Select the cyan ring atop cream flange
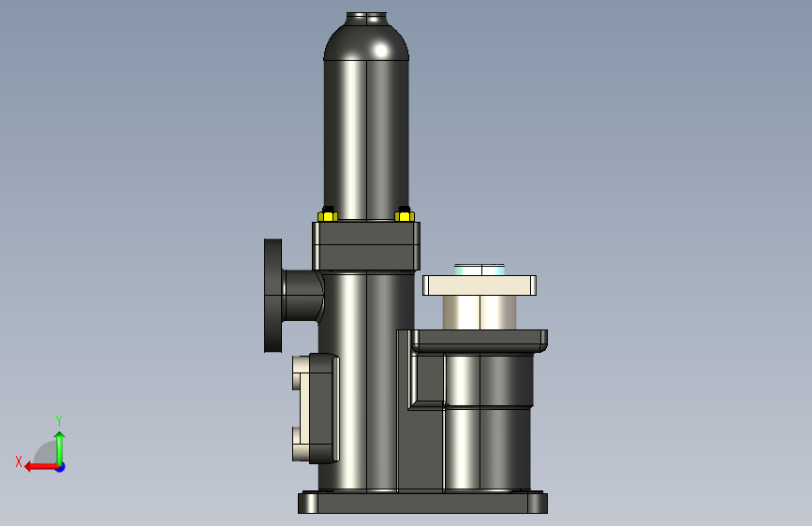 pyautogui.click(x=480, y=270)
